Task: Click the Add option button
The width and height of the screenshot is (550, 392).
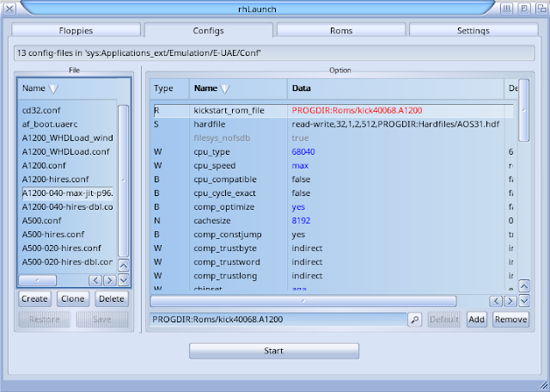Action: 477,319
